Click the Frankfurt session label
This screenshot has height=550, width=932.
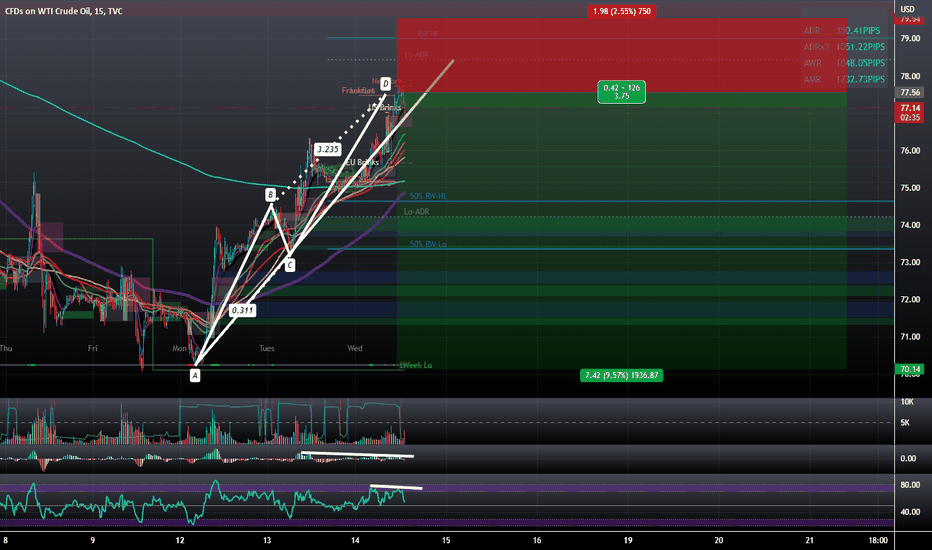(x=358, y=90)
